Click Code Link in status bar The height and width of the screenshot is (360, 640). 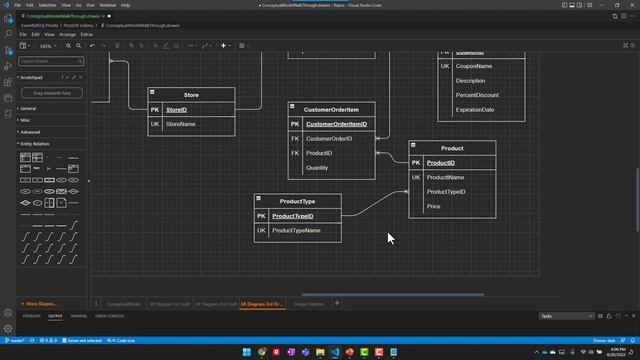[121, 340]
